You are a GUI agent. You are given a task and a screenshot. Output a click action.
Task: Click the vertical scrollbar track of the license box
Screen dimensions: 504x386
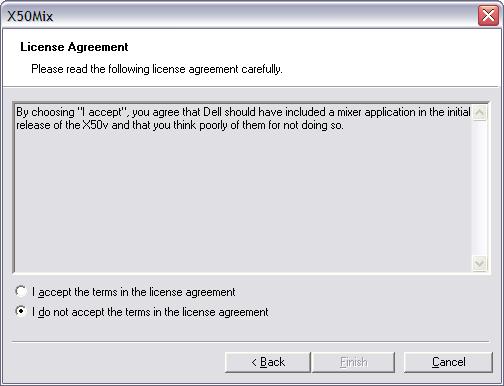[x=479, y=188]
